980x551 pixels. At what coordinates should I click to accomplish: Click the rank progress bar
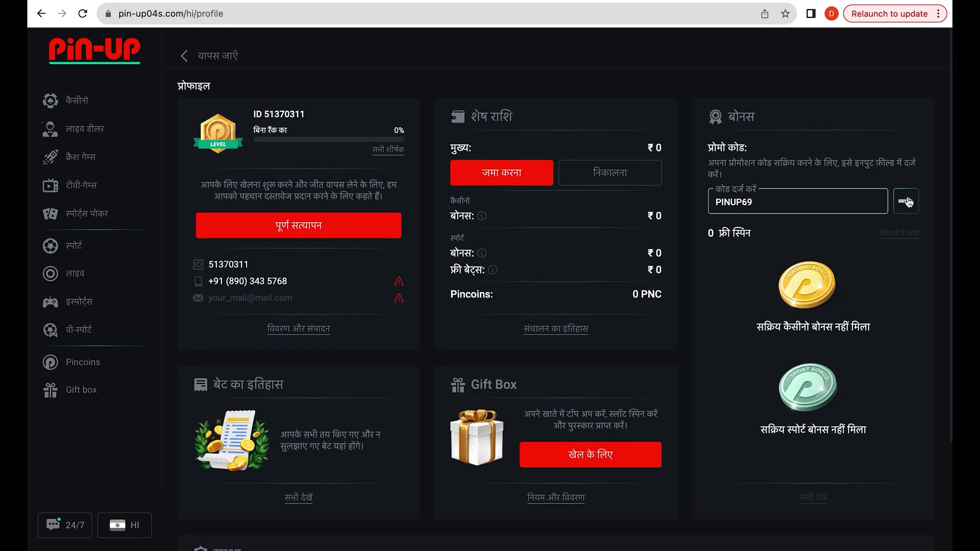click(329, 139)
